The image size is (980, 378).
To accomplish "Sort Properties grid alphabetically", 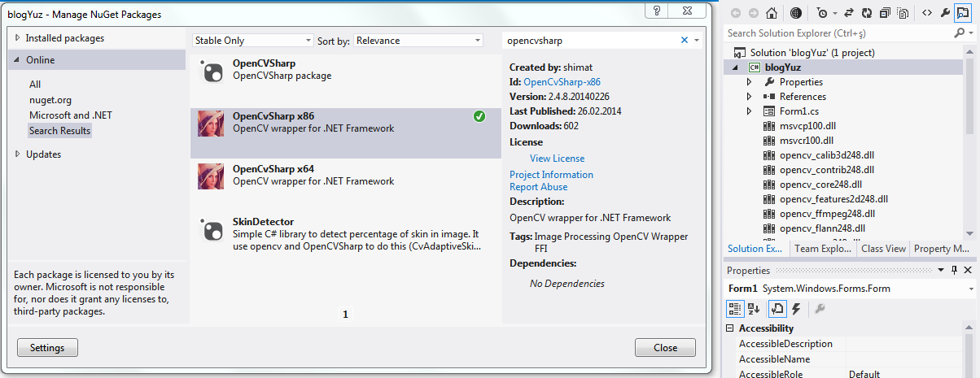I will [754, 308].
